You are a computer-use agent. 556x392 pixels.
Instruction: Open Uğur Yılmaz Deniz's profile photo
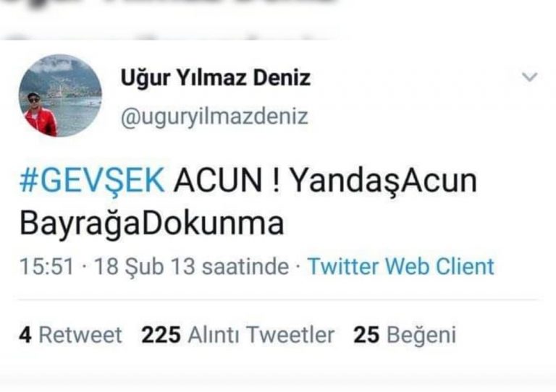pyautogui.click(x=60, y=95)
